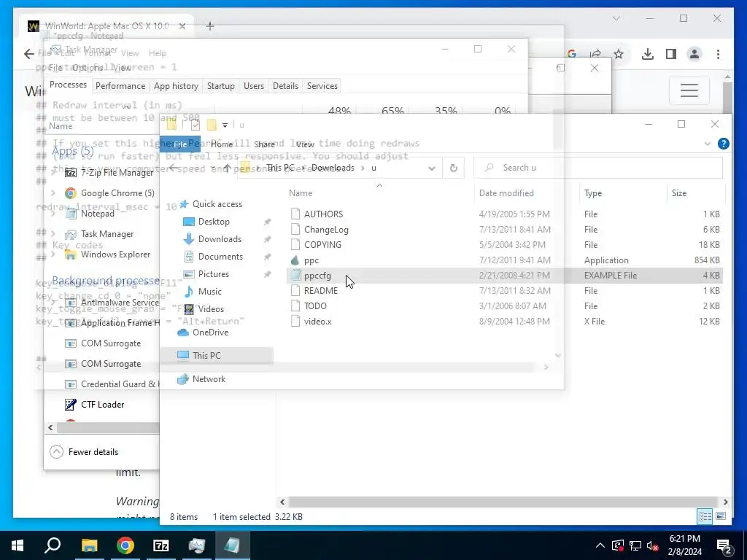747x560 pixels.
Task: Collapse Task Manager with Fewer details
Action: [x=85, y=451]
